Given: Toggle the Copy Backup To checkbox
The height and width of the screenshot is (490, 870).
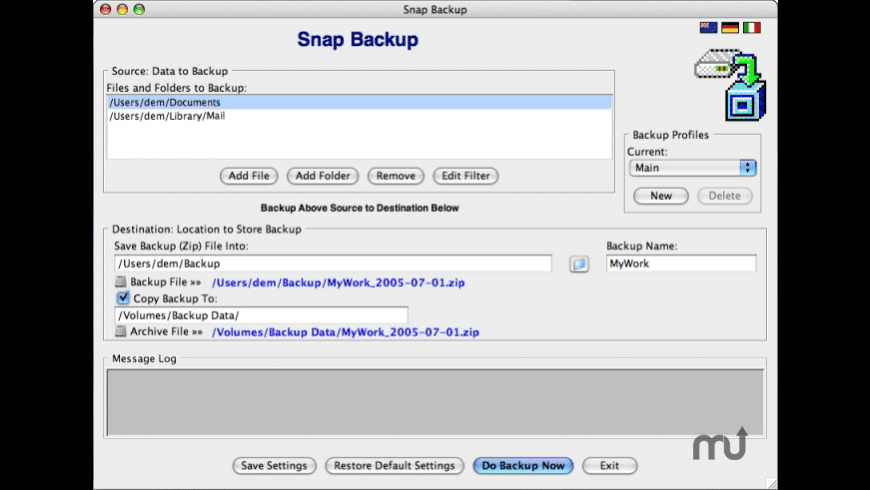Looking at the screenshot, I should [123, 298].
